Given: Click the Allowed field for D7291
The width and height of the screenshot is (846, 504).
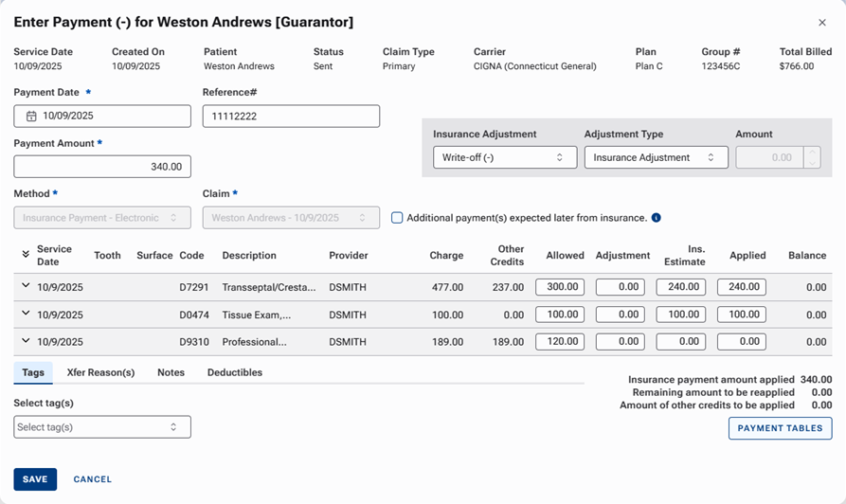Looking at the screenshot, I should 559,287.
